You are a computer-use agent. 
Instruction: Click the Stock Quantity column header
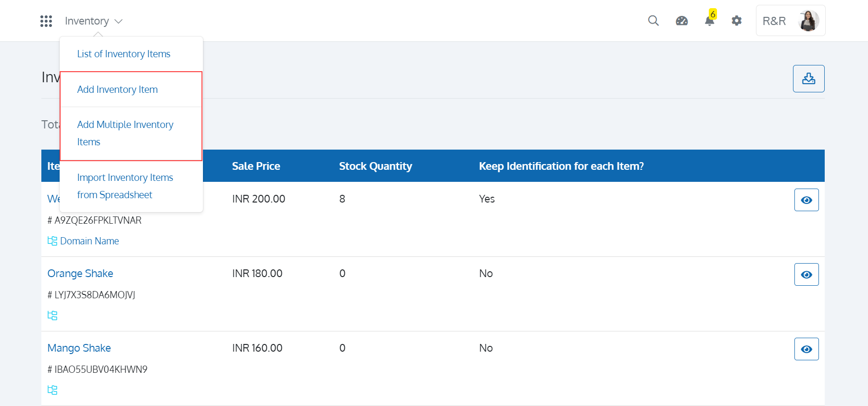[x=376, y=166]
